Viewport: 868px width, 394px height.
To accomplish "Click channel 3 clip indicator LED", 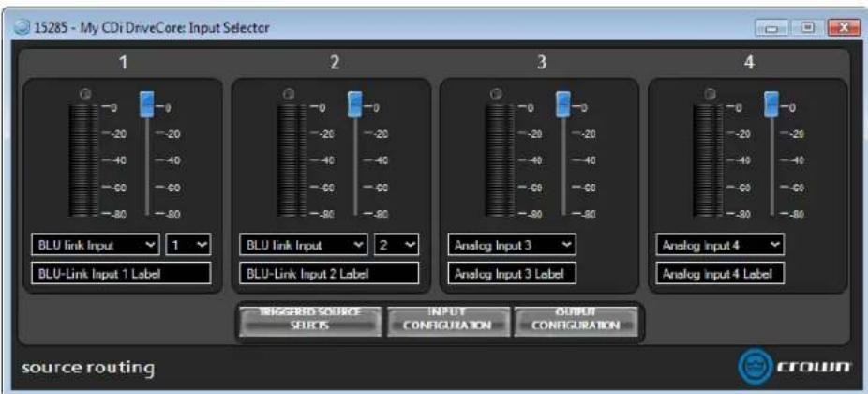I will (x=496, y=95).
